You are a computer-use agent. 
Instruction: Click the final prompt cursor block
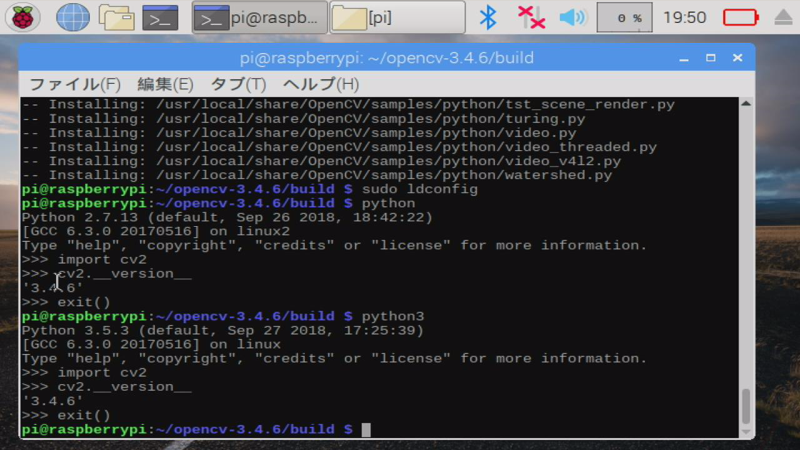click(366, 430)
